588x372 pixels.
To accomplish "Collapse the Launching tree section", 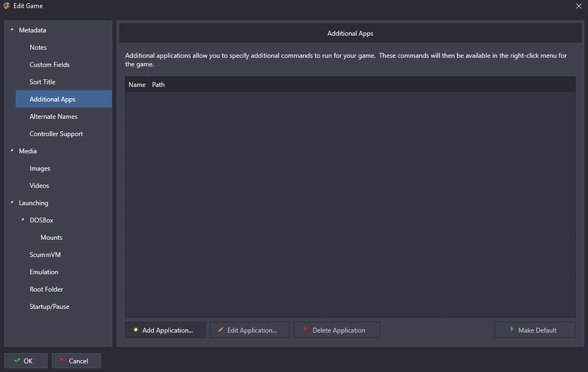I will pyautogui.click(x=12, y=202).
